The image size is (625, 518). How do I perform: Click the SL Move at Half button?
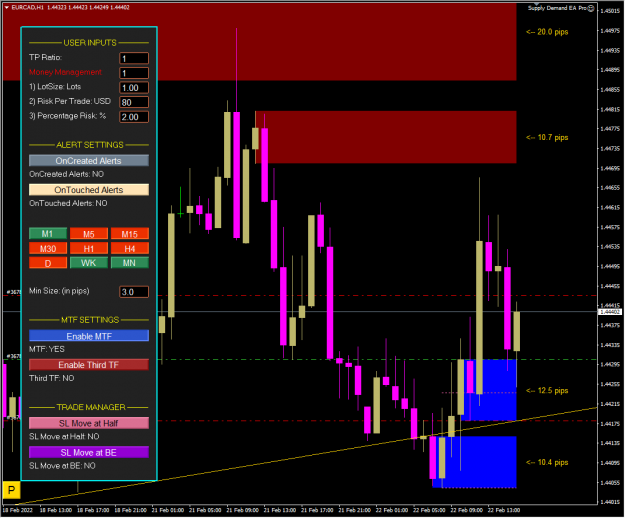(89, 423)
